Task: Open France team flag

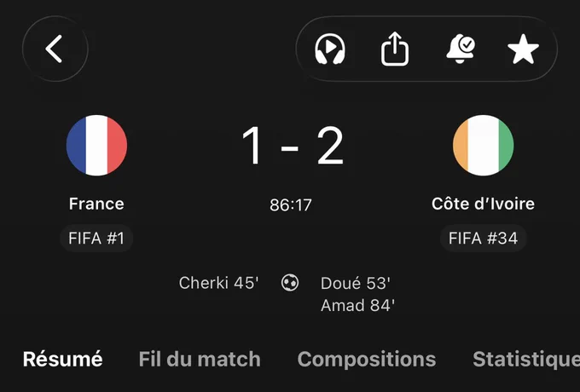Action: [x=96, y=145]
